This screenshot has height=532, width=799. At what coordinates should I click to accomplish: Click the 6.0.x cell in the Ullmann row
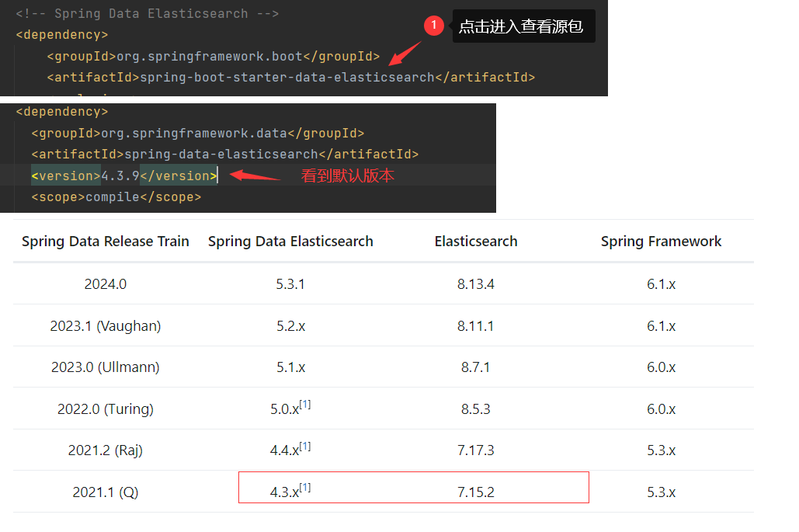[661, 367]
